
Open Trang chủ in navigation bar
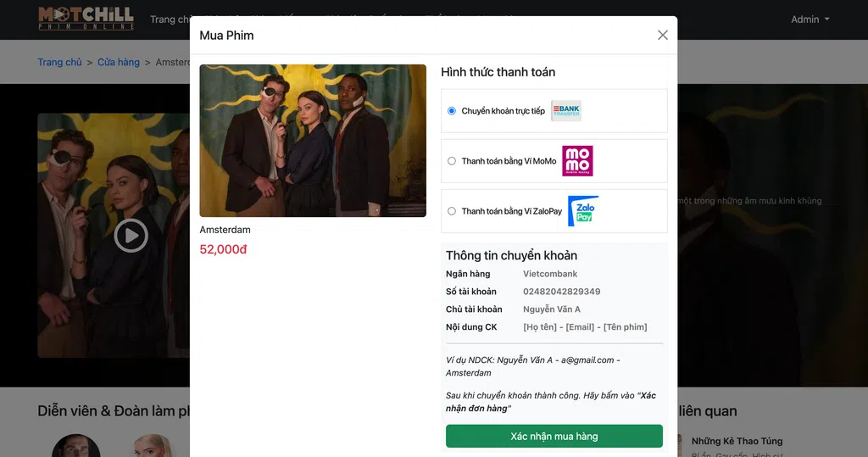170,20
